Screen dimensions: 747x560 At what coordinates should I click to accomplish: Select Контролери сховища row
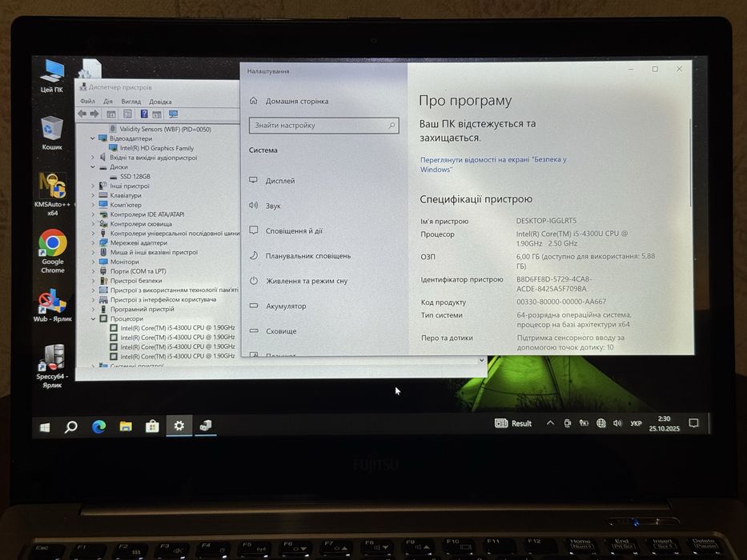141,224
